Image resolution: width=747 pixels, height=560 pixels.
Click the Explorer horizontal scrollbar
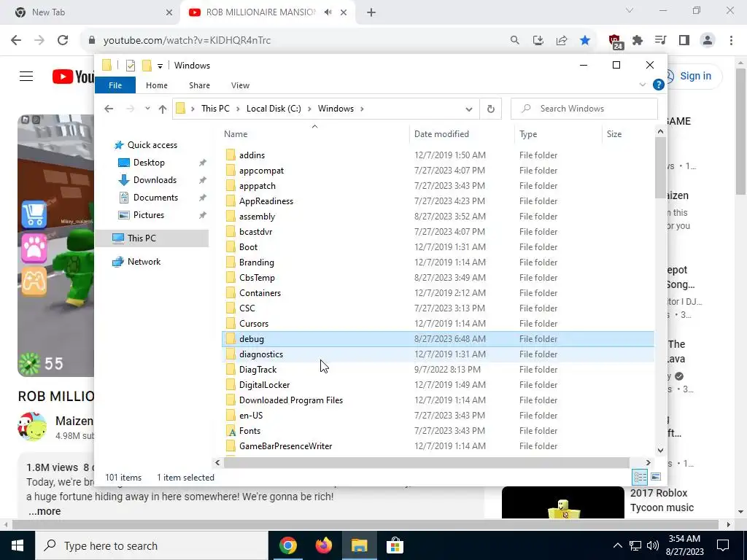pyautogui.click(x=426, y=462)
